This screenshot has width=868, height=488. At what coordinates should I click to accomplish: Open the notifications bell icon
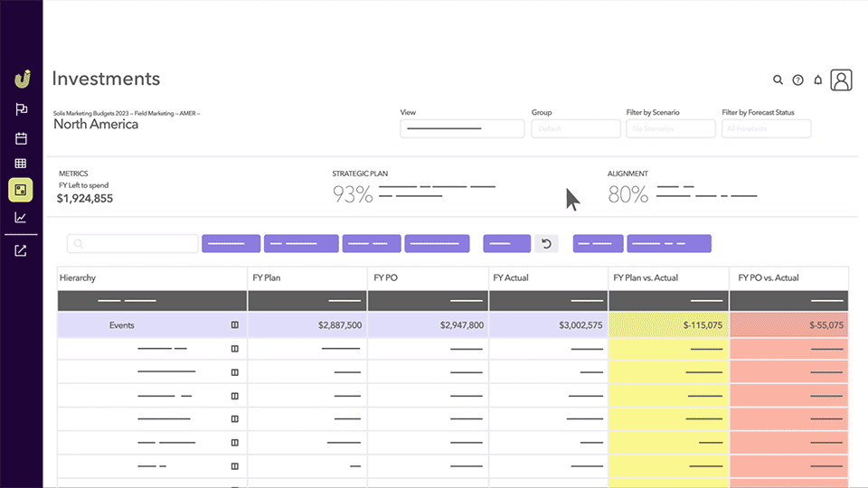point(817,80)
